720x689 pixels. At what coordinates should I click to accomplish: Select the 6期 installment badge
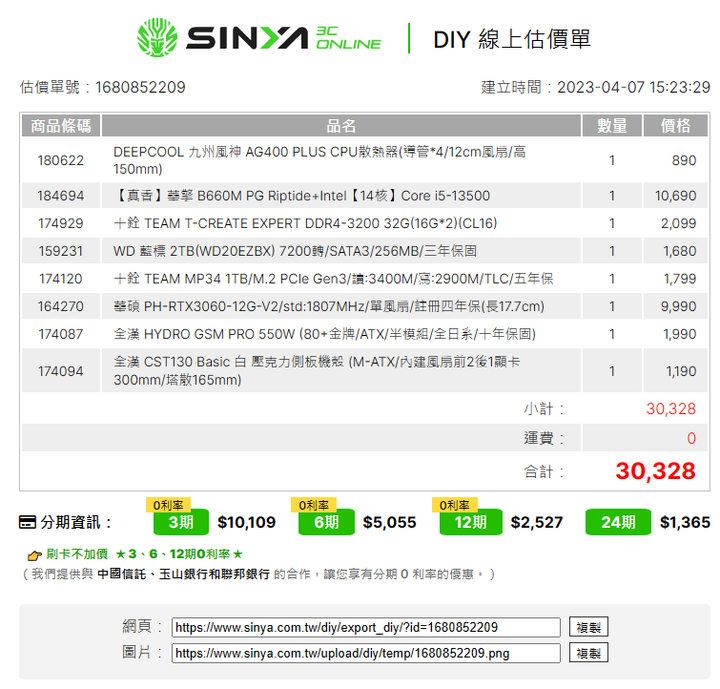point(326,522)
